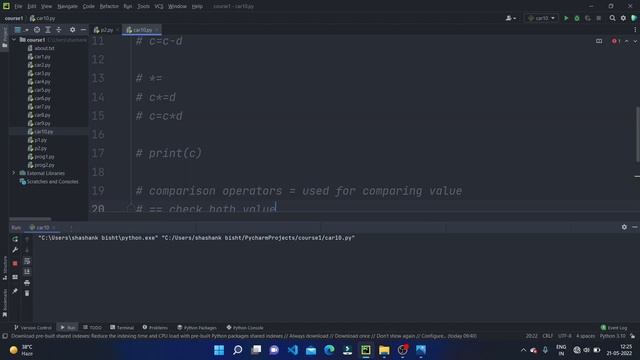Image resolution: width=640 pixels, height=360 pixels.
Task: Open Version Control tool window
Action: coord(33,327)
